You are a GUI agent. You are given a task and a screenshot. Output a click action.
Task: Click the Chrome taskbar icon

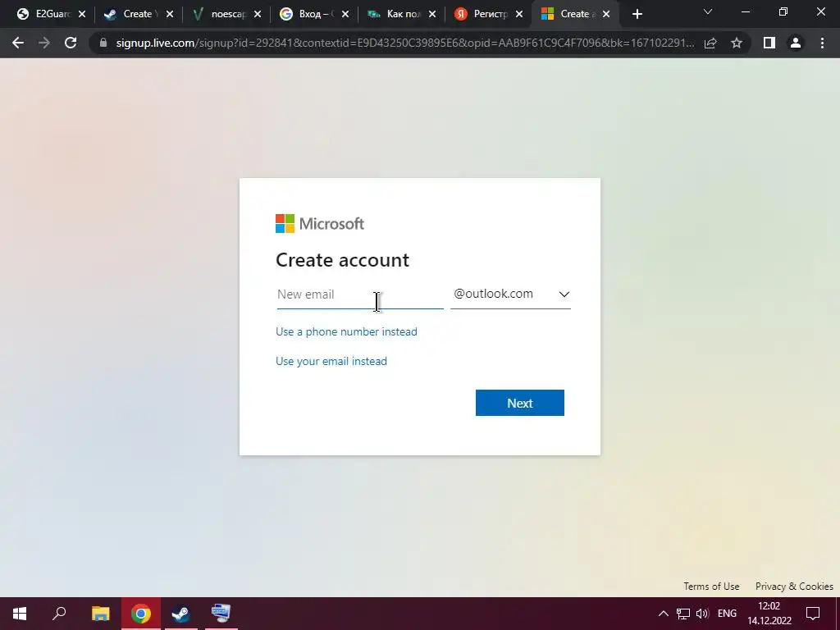point(141,614)
